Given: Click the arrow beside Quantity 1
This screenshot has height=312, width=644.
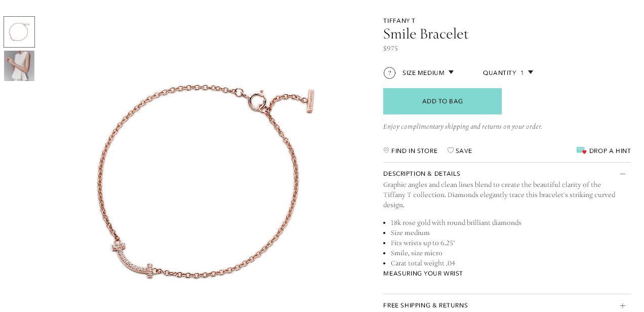Looking at the screenshot, I should tap(531, 72).
